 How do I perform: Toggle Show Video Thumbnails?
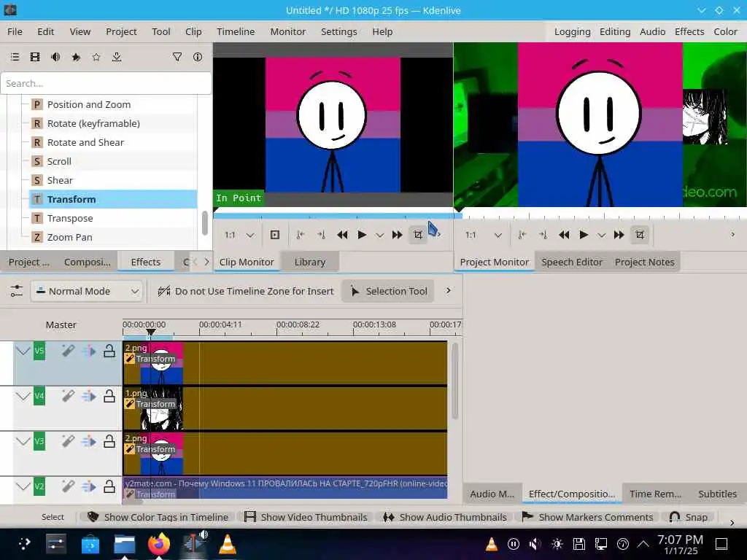306,517
